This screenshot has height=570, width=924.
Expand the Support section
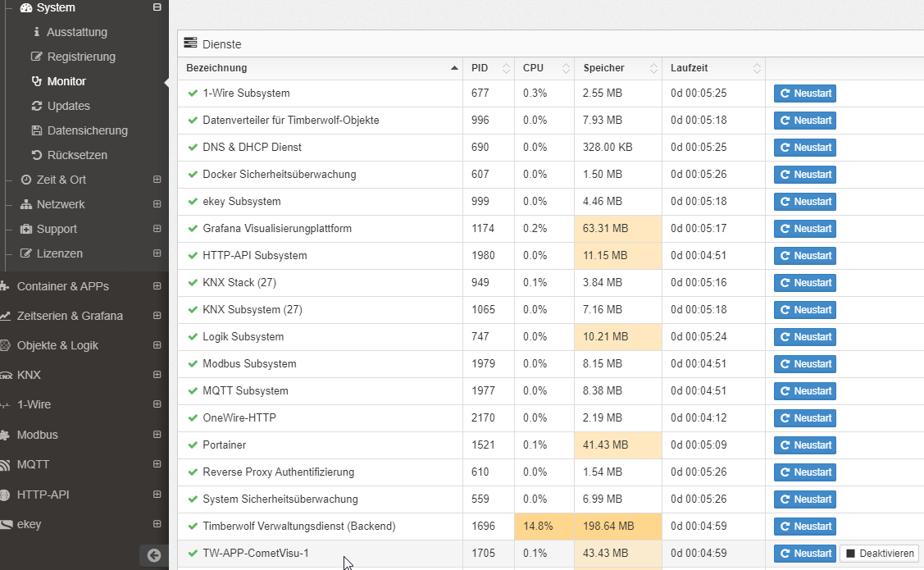[157, 229]
